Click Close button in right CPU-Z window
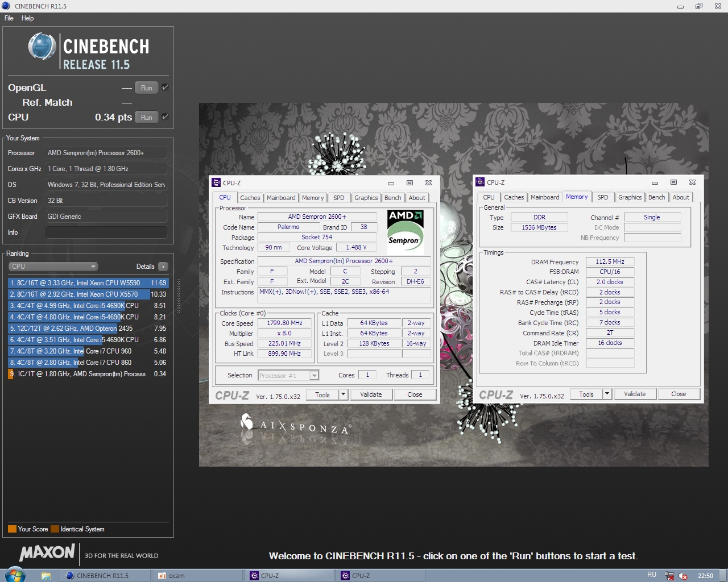Screen dimensions: 728x582 (x=679, y=394)
